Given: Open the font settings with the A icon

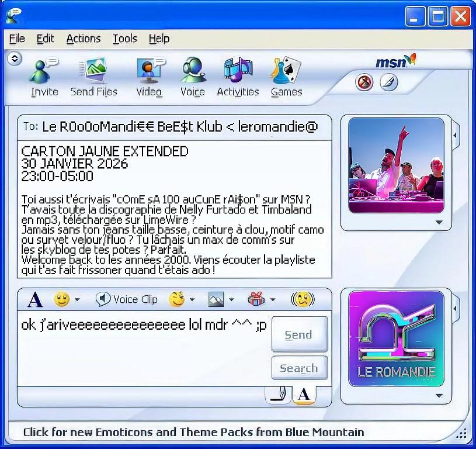Looking at the screenshot, I should (34, 299).
